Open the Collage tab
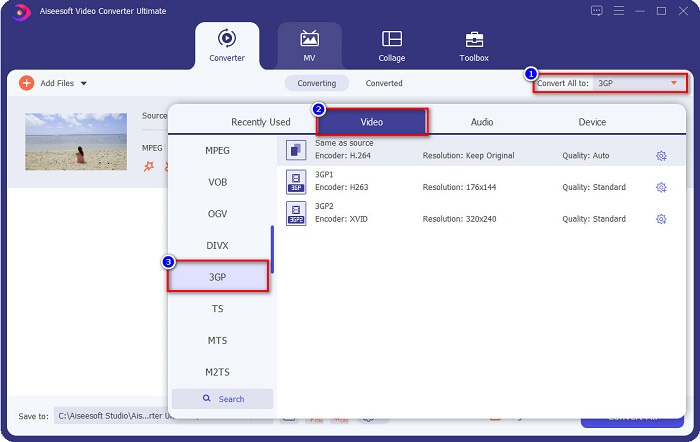Viewport: 700px width, 442px height. point(392,46)
